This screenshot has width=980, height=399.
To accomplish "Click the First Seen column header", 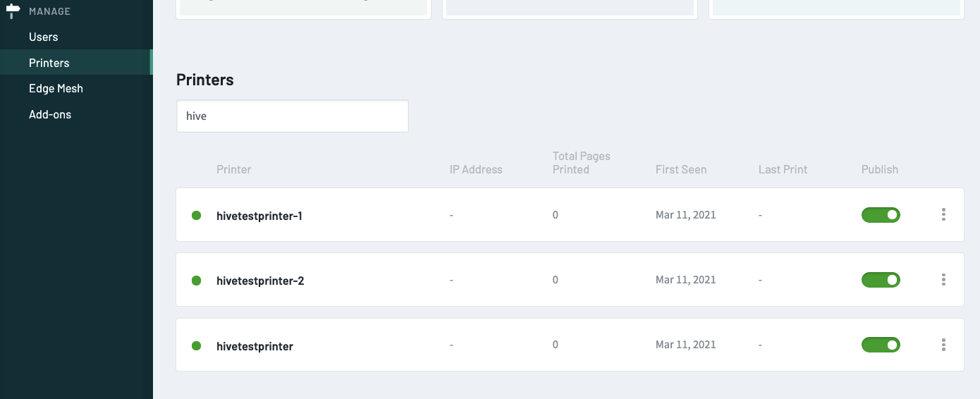I will point(681,169).
